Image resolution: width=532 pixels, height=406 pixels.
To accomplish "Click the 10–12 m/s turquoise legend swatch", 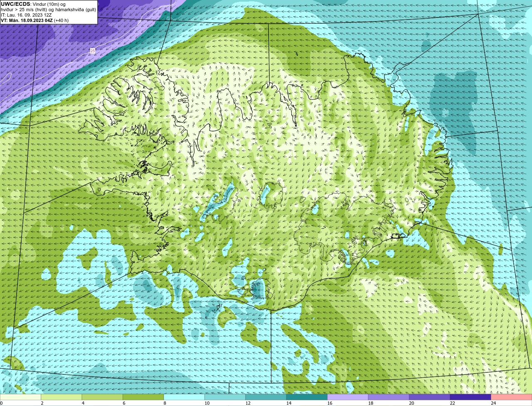I will point(225,397).
